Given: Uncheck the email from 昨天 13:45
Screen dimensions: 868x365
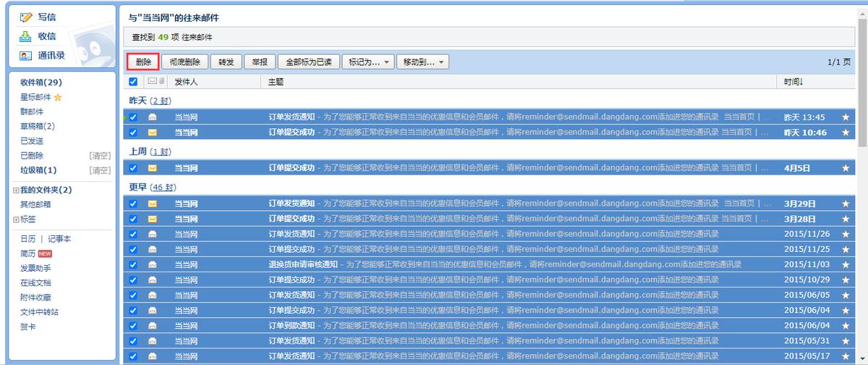Looking at the screenshot, I should (x=133, y=117).
